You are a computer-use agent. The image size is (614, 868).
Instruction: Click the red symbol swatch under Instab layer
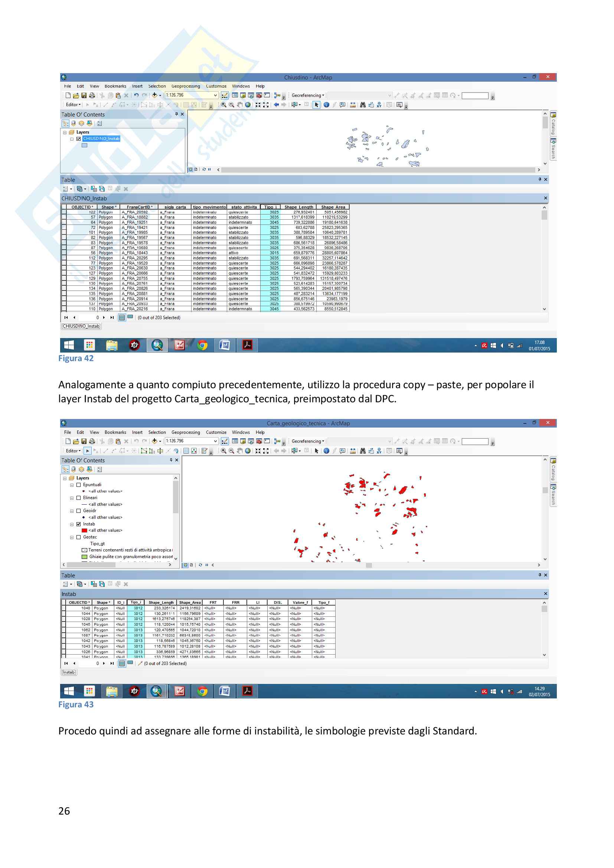[84, 531]
